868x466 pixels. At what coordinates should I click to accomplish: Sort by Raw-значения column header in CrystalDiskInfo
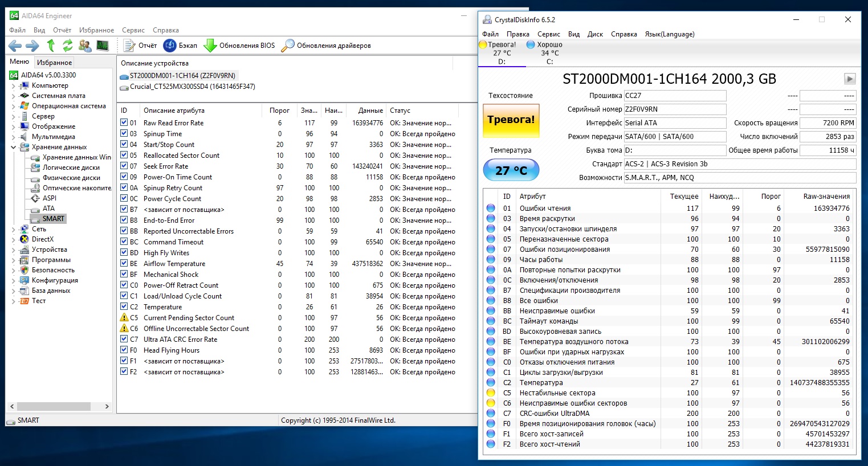826,197
